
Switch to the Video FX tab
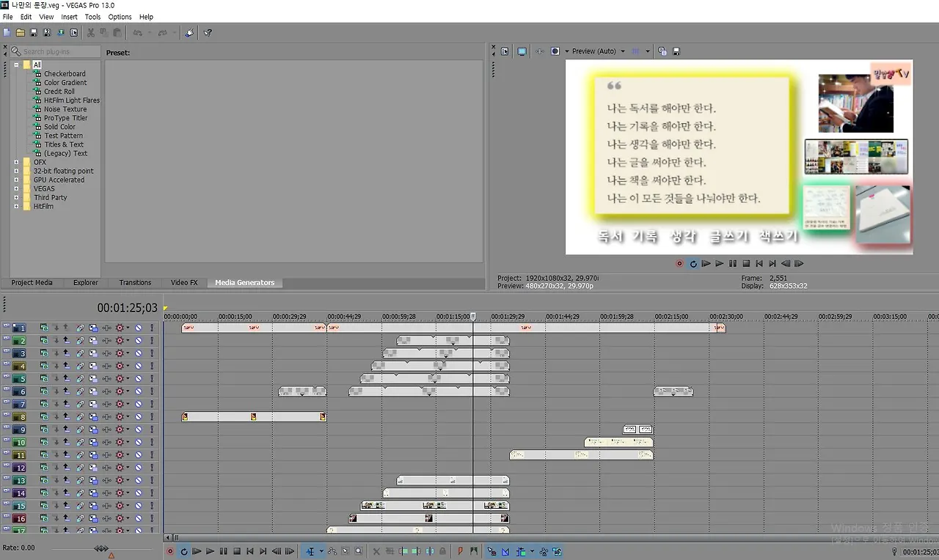coord(184,283)
